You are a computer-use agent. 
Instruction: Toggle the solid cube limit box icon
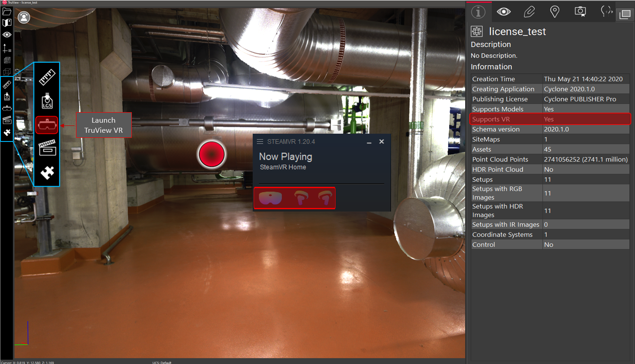point(6,60)
